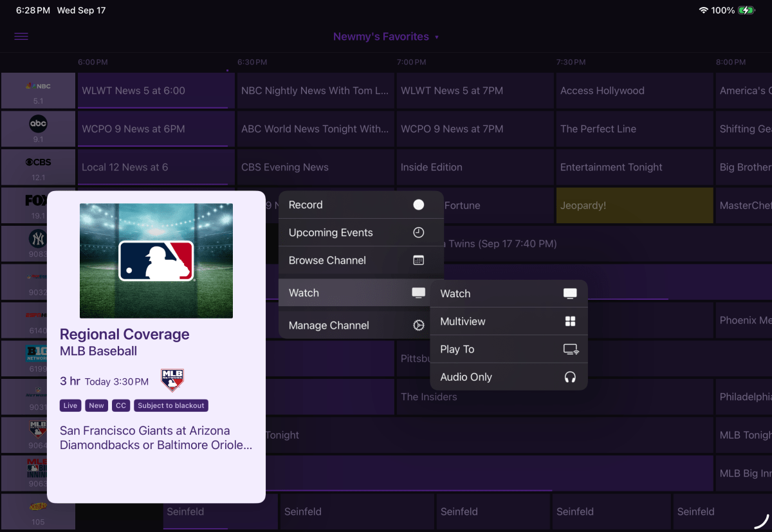Click the Live tag badge

[x=71, y=405]
